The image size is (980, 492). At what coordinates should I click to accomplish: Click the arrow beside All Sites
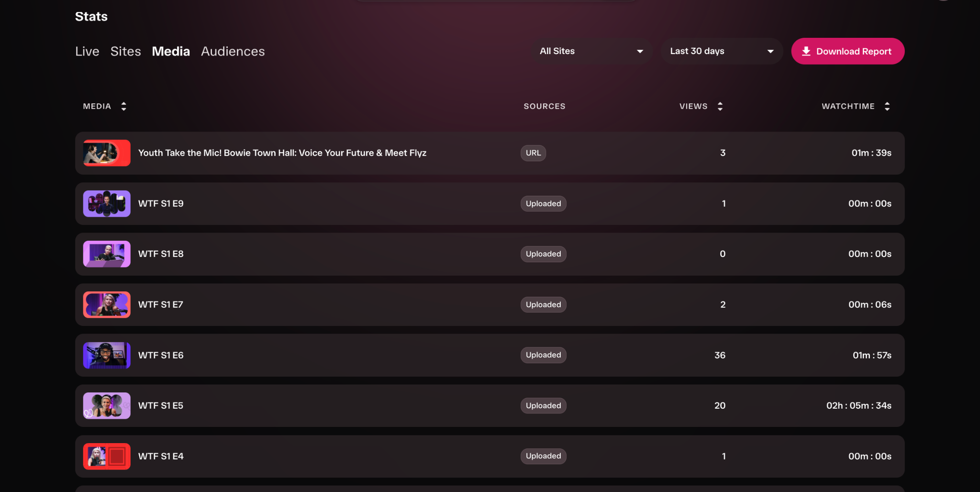pyautogui.click(x=640, y=51)
